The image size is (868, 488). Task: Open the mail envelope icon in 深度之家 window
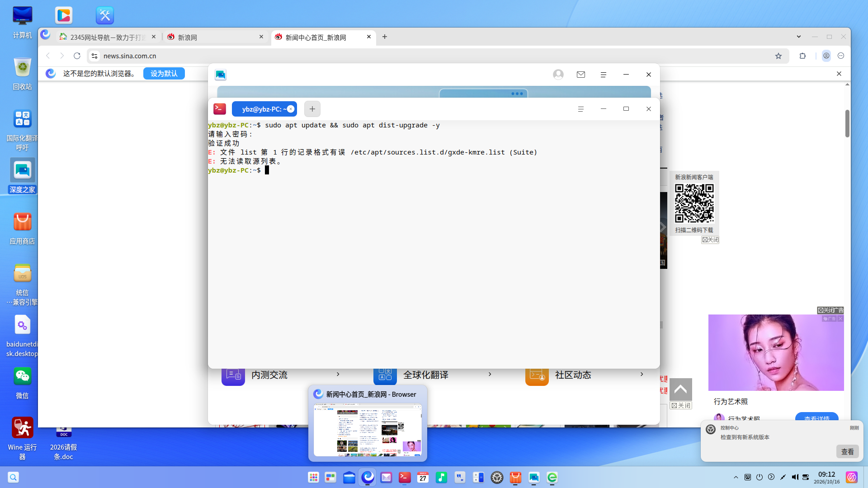581,75
